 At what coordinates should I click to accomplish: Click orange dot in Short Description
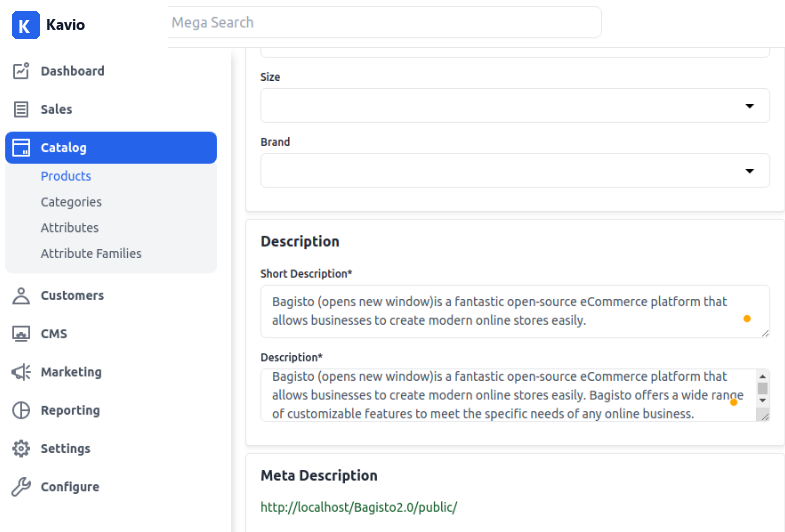[x=747, y=319]
